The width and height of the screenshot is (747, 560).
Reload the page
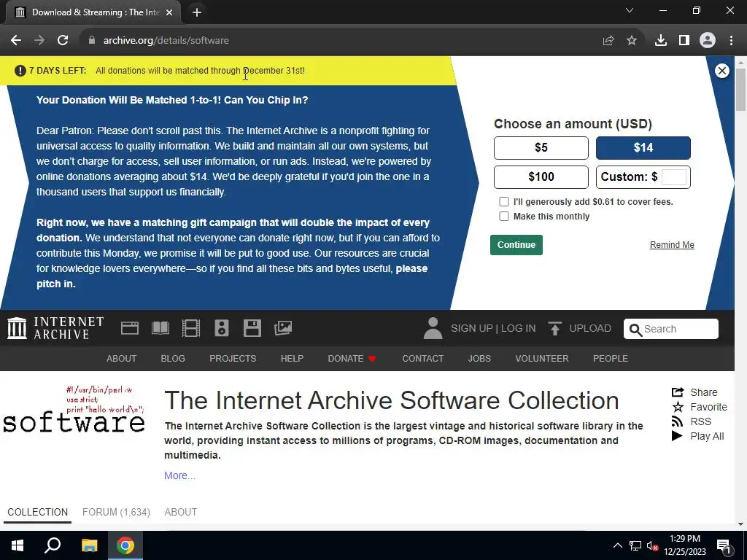click(63, 41)
